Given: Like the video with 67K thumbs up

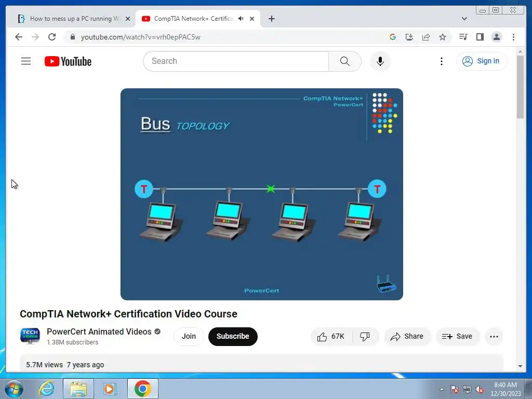Looking at the screenshot, I should [331, 336].
